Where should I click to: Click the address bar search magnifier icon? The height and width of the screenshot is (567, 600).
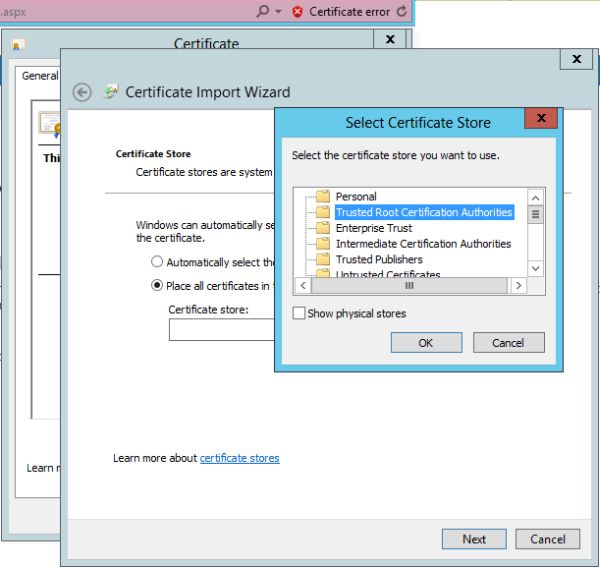click(x=263, y=12)
